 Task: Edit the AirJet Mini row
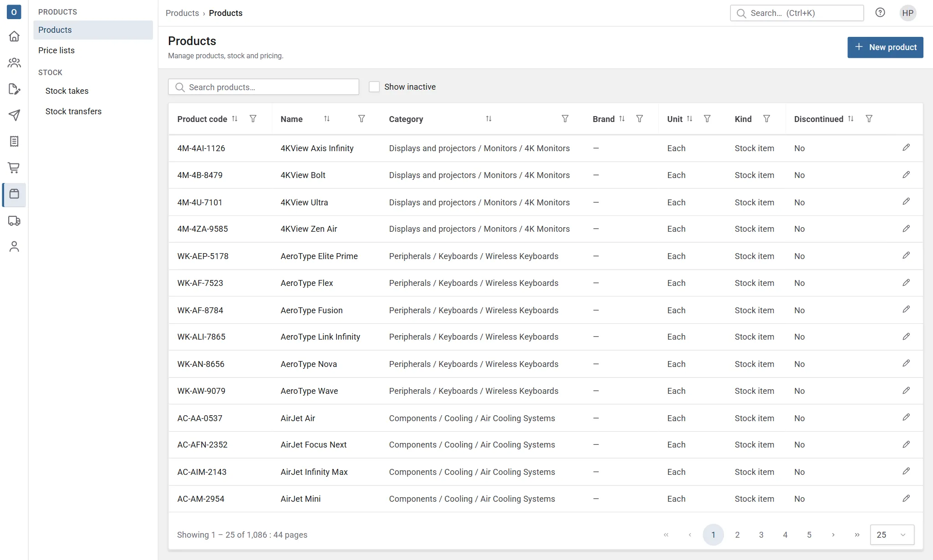pos(906,499)
